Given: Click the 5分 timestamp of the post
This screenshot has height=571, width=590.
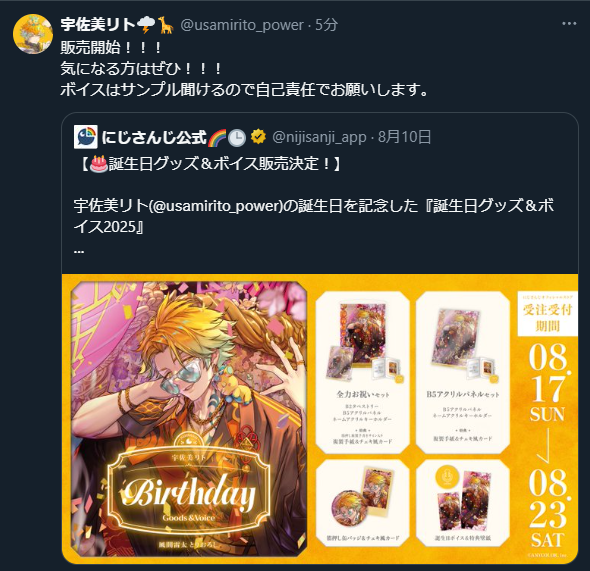Looking at the screenshot, I should click(326, 25).
